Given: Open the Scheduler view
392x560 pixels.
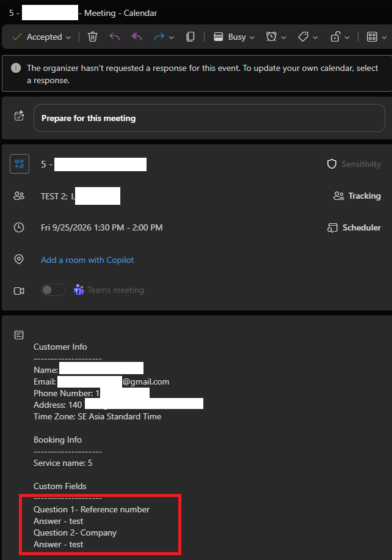Looking at the screenshot, I should click(354, 227).
